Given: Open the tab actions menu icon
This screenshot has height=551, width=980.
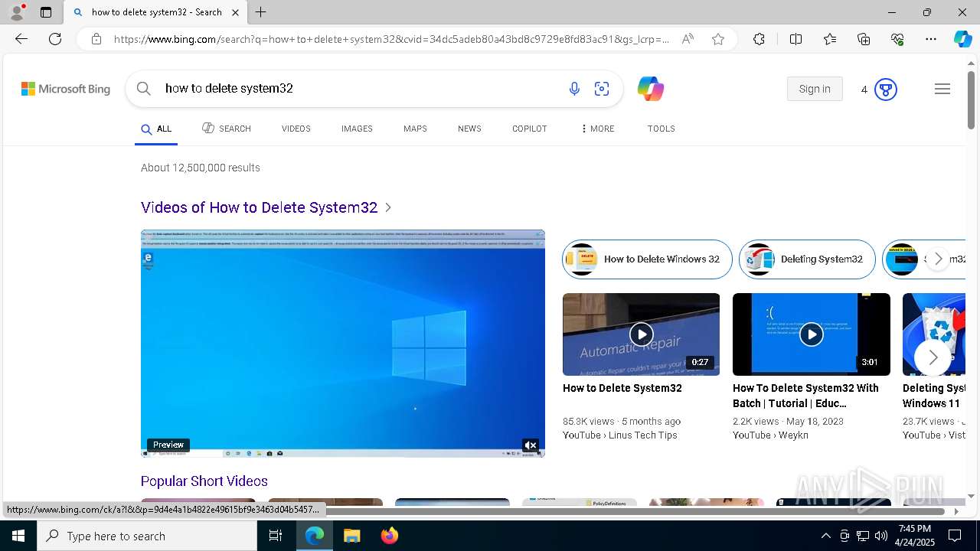Looking at the screenshot, I should pos(46,12).
